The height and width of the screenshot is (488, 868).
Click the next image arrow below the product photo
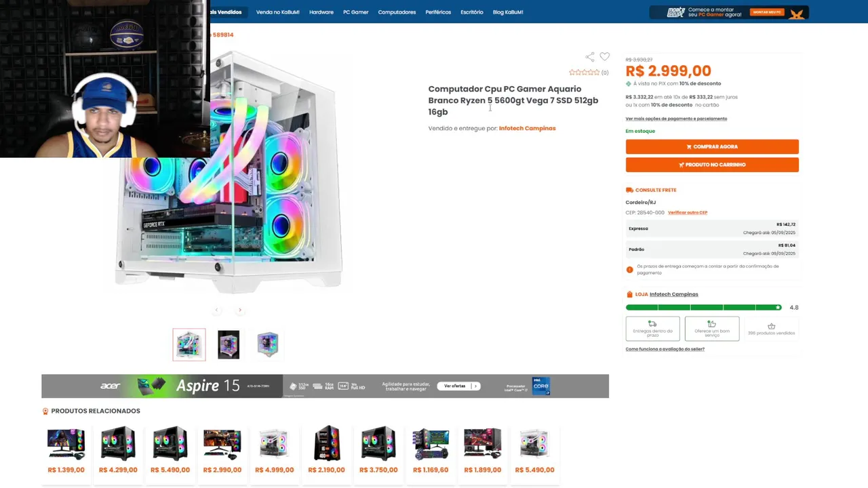239,310
